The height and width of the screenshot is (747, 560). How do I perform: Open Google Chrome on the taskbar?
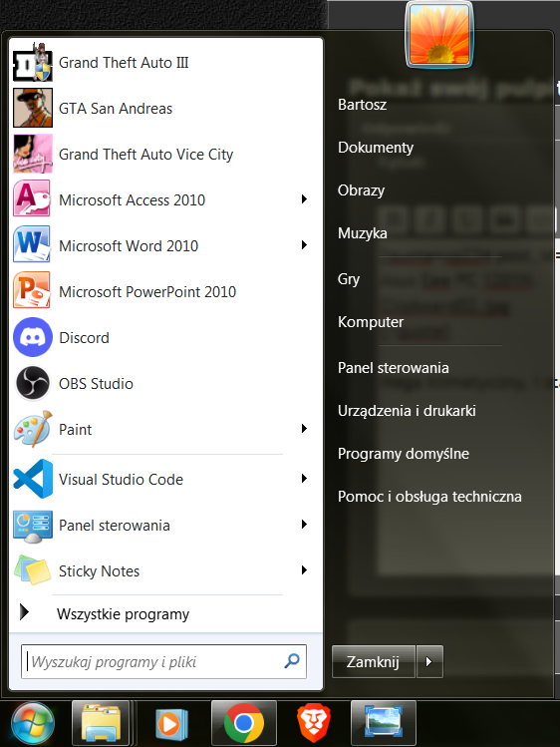243,723
